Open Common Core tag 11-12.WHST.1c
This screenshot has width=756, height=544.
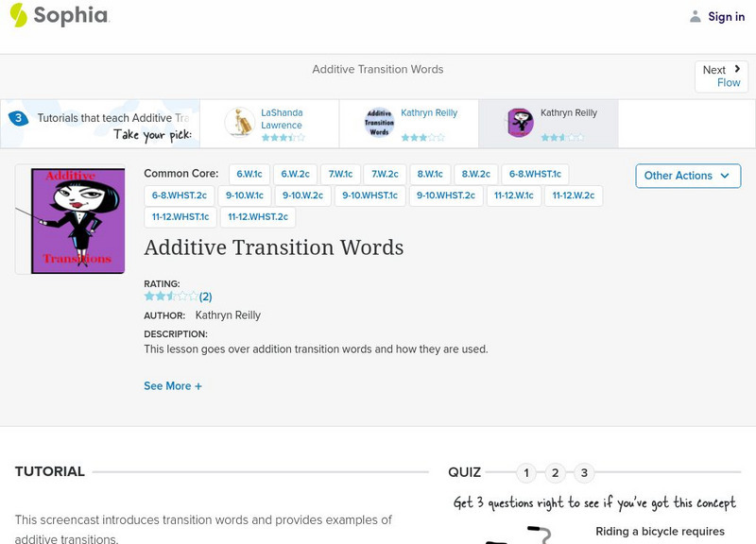(180, 217)
